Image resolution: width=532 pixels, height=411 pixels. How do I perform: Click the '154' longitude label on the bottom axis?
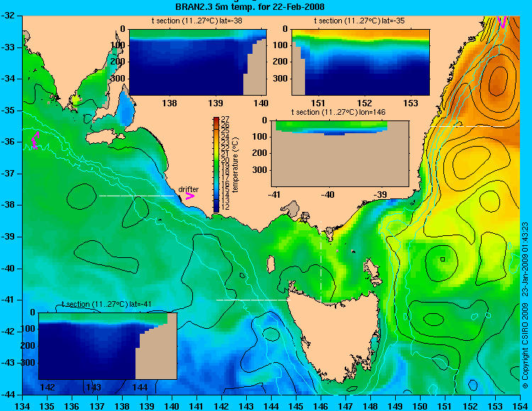(x=520, y=406)
